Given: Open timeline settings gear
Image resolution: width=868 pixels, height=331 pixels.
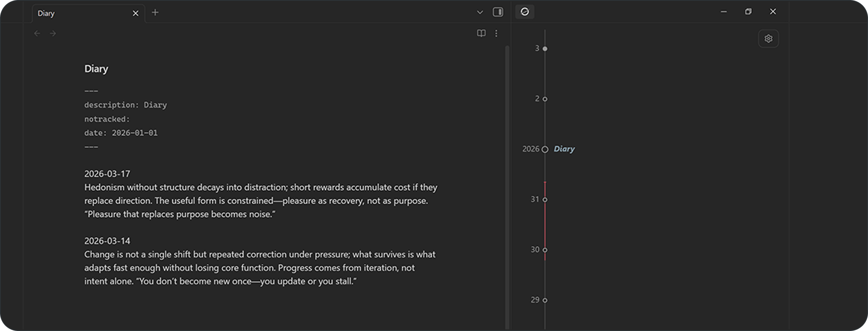Looking at the screenshot, I should 768,39.
